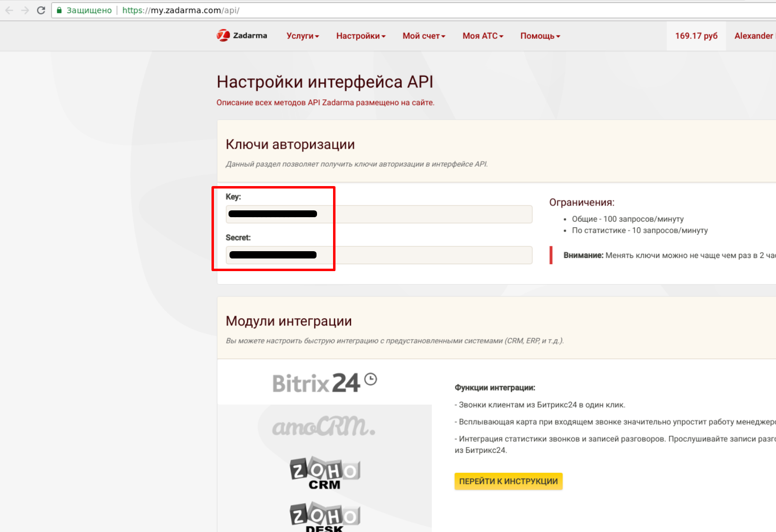776x532 pixels.
Task: Open the Услуги dropdown menu
Action: (302, 36)
